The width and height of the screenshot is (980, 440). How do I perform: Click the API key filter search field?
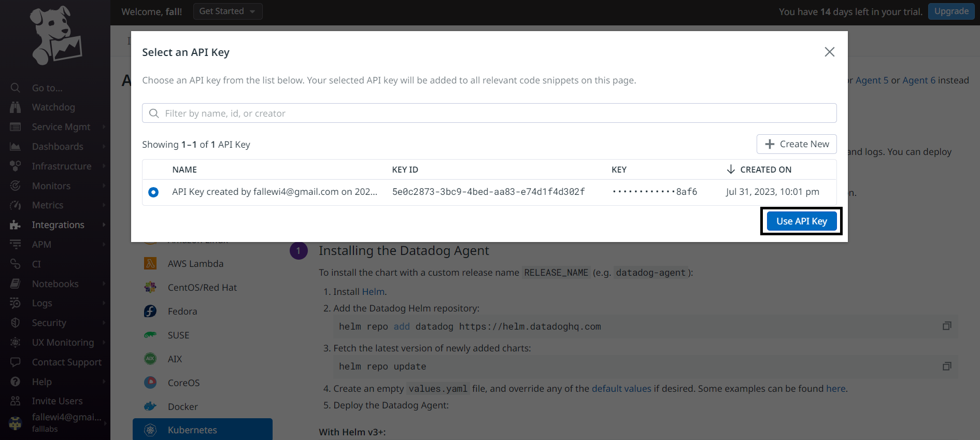pyautogui.click(x=489, y=113)
